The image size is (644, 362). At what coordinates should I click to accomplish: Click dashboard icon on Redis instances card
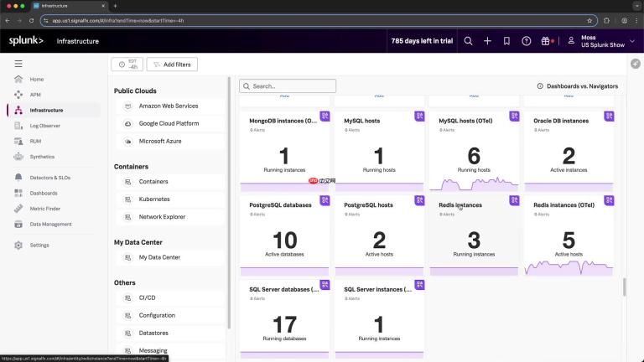click(x=514, y=200)
